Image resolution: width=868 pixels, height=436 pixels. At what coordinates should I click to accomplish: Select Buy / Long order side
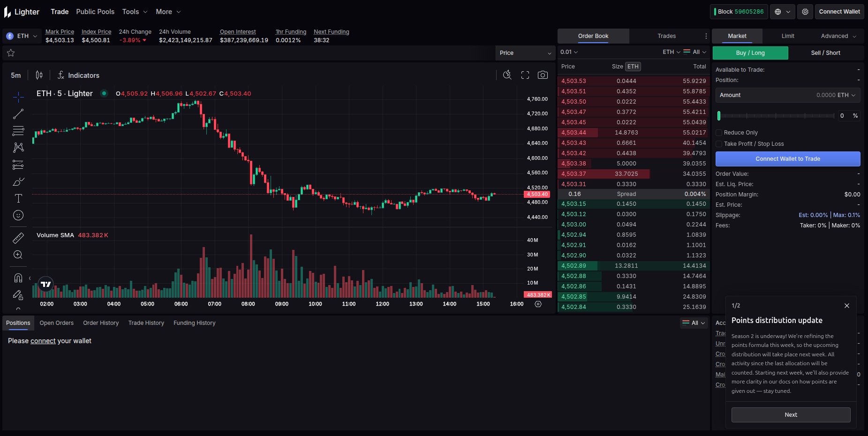[x=750, y=53]
